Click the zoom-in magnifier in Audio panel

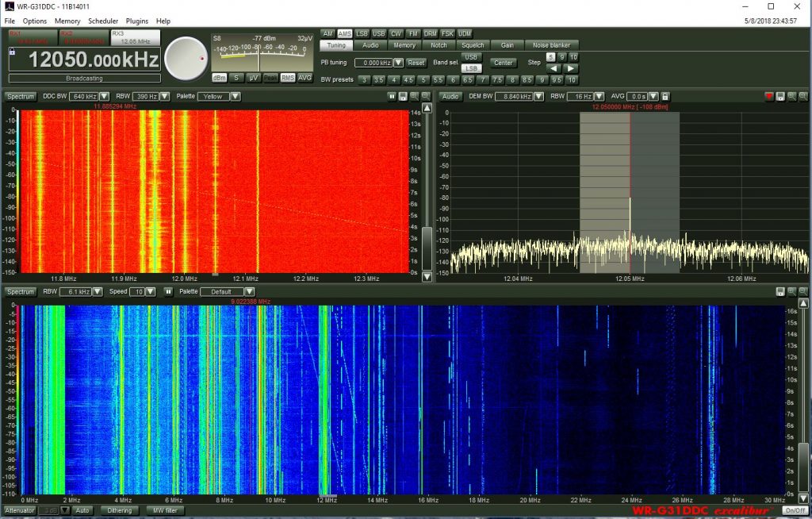pyautogui.click(x=791, y=96)
